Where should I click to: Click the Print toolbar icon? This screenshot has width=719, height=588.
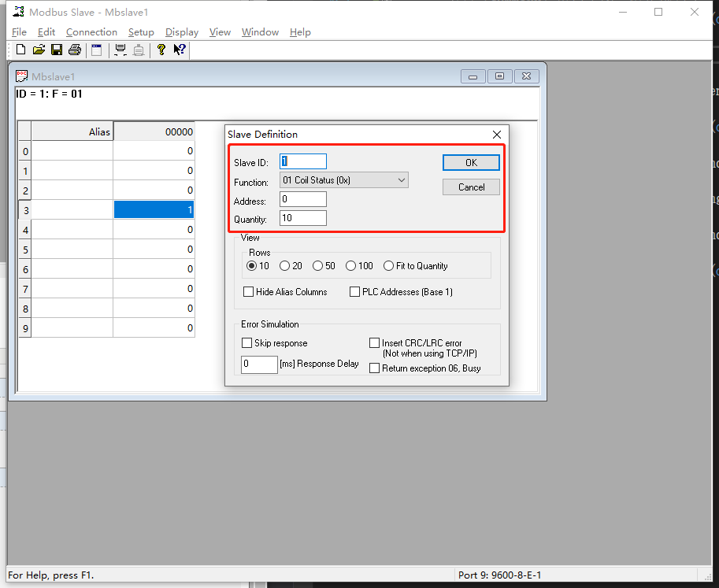[x=75, y=50]
